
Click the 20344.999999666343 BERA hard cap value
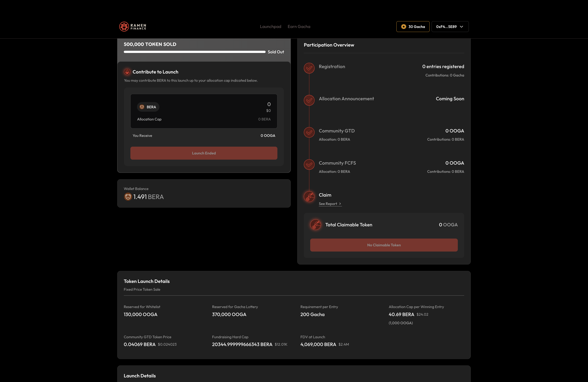tap(242, 344)
